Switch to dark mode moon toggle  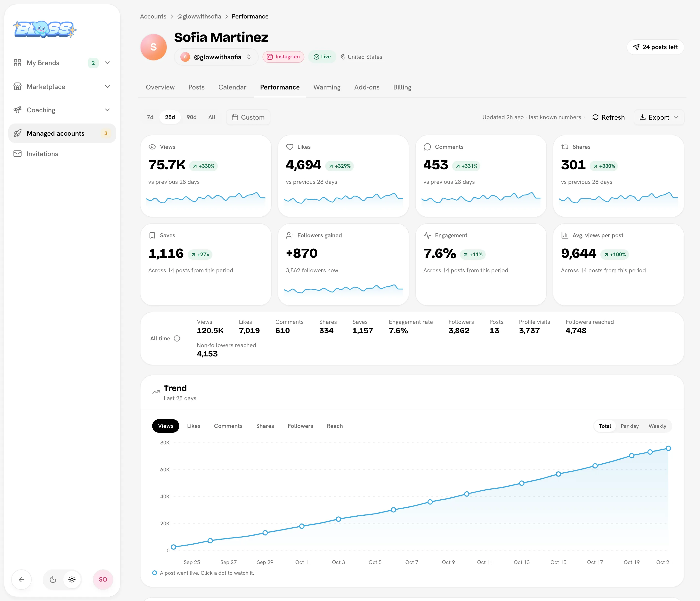click(x=53, y=579)
